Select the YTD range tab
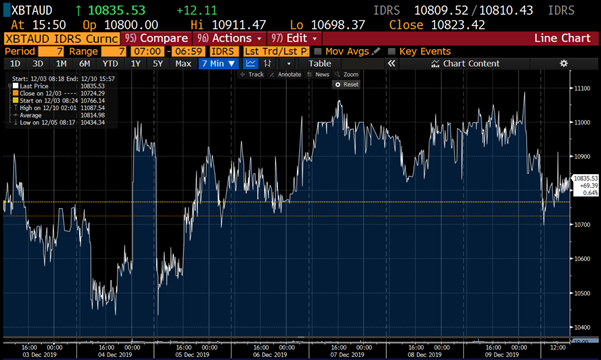 point(110,64)
